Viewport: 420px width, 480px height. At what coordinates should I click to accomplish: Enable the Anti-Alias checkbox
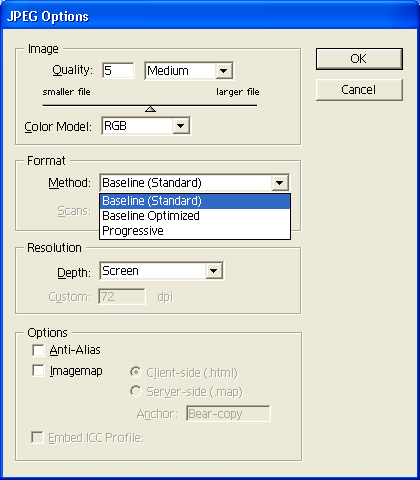pyautogui.click(x=38, y=350)
